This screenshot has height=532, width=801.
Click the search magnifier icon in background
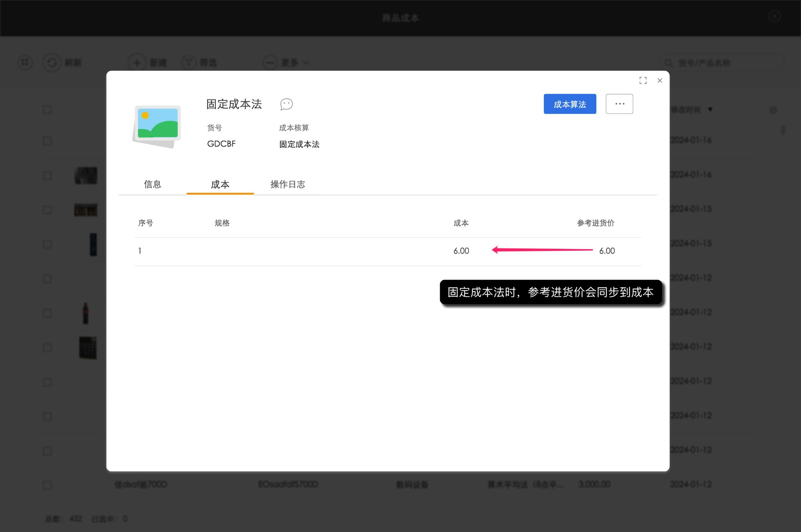point(668,63)
